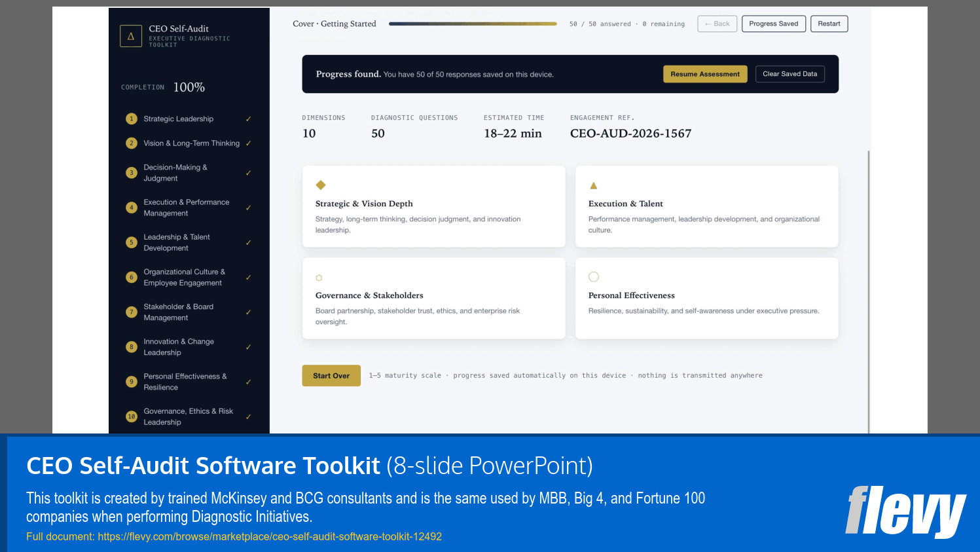Click the triangle icon on Execution & Talent card
The width and height of the screenshot is (980, 552).
[594, 186]
